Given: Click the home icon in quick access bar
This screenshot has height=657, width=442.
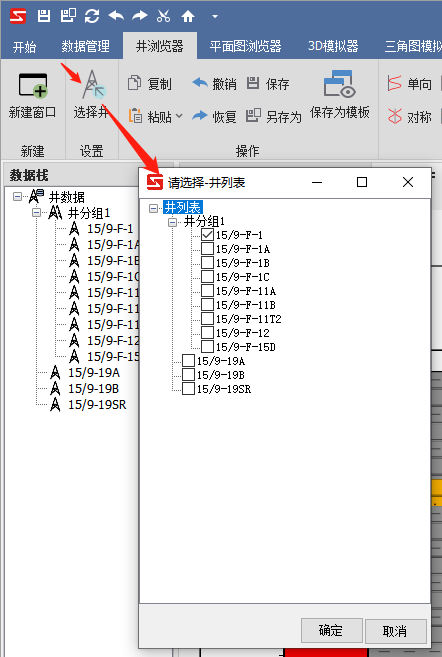Looking at the screenshot, I should [188, 16].
